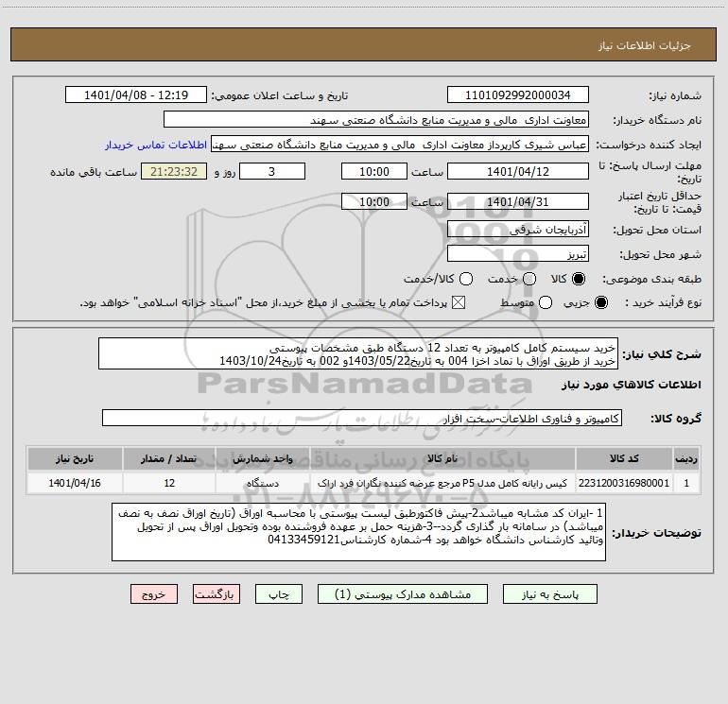Click the price validity date 1401/04/31
Viewport: 728px width, 704px height.
tap(518, 201)
